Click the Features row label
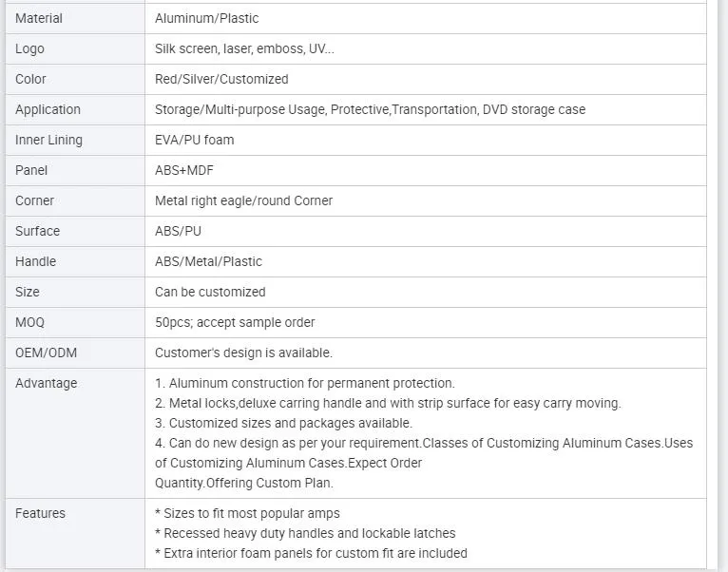Image resolution: width=728 pixels, height=572 pixels. tap(41, 513)
